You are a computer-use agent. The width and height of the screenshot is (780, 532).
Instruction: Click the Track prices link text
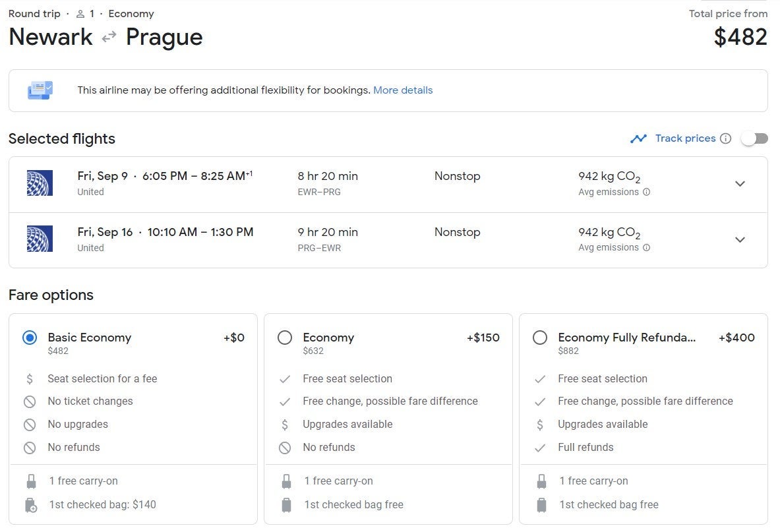click(685, 138)
